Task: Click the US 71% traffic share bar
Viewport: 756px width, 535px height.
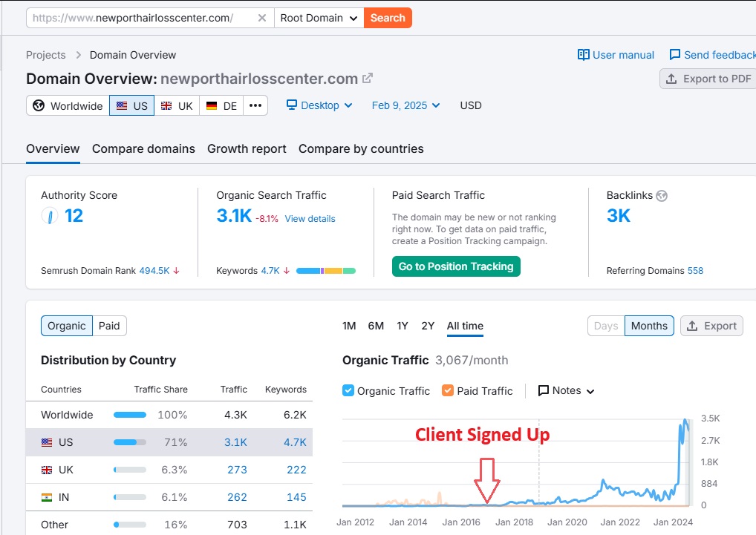Action: coord(130,442)
